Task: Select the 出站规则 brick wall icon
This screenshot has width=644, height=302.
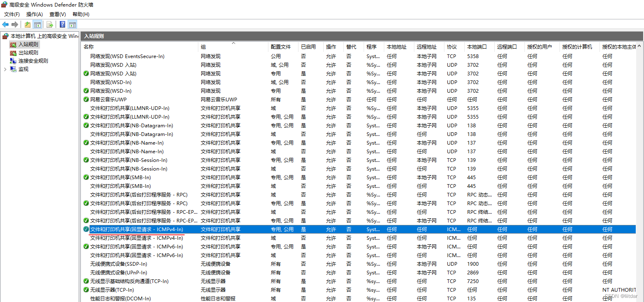Action: pos(14,52)
